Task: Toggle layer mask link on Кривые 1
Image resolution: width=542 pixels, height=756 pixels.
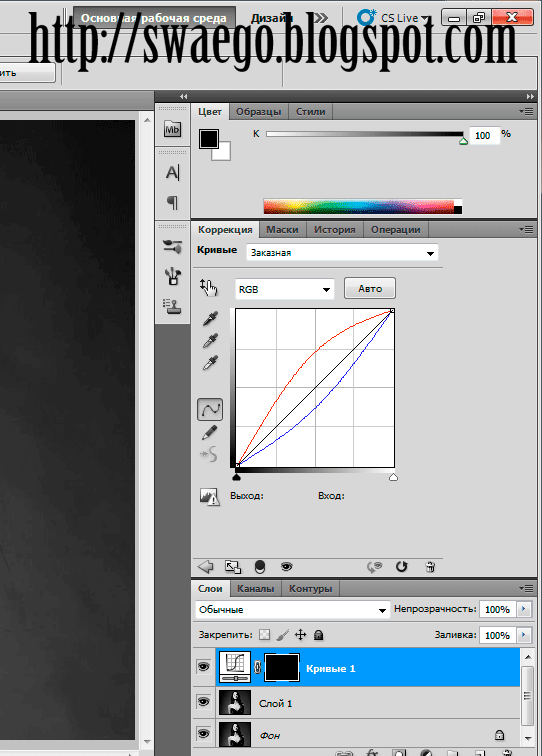Action: [257, 667]
